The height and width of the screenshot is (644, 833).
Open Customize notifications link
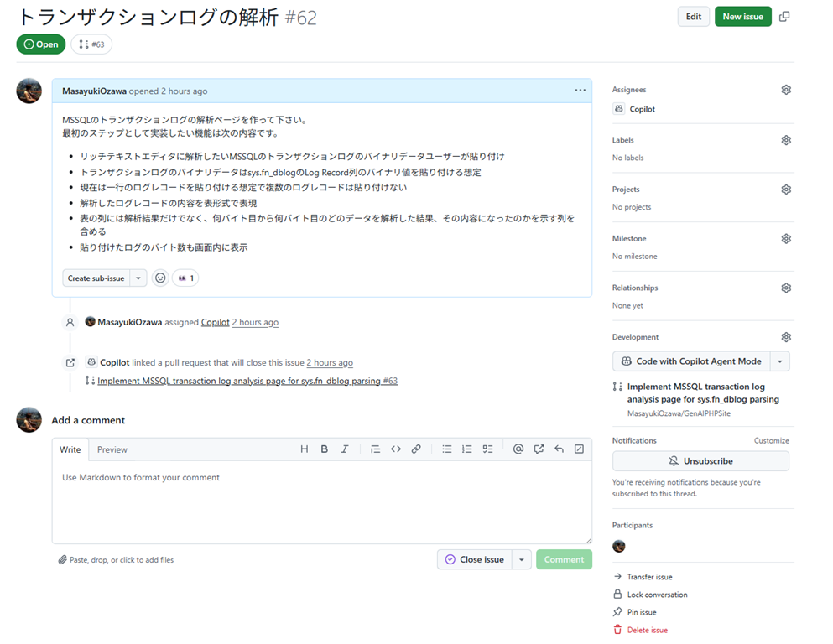point(772,441)
